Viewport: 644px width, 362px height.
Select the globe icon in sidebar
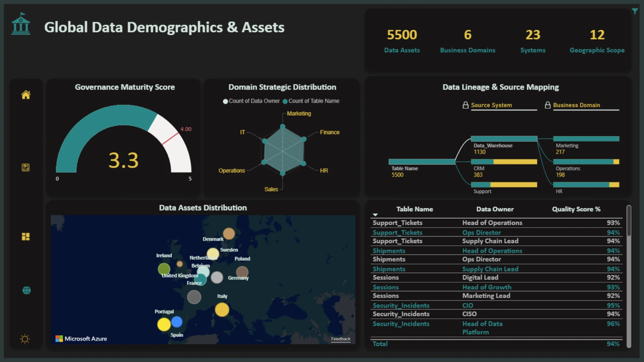point(26,290)
